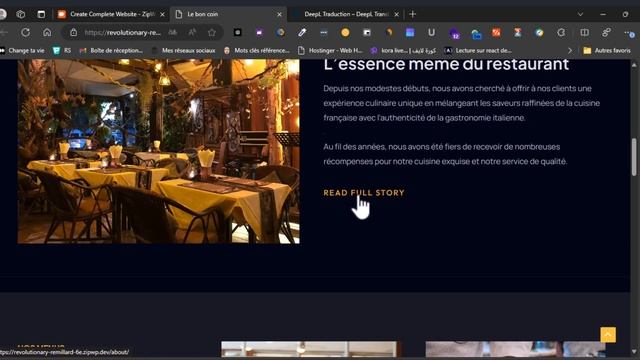Open the purple extension icon
This screenshot has height=360, width=640.
pos(259,33)
